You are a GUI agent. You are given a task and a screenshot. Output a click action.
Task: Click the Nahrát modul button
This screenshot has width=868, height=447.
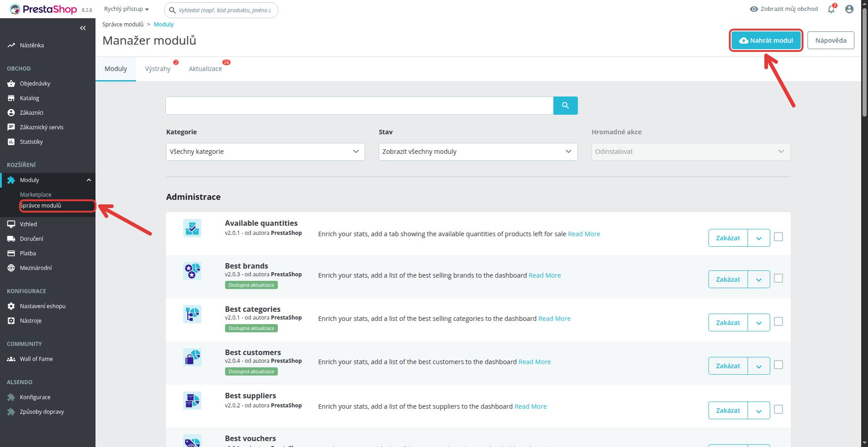click(x=766, y=41)
